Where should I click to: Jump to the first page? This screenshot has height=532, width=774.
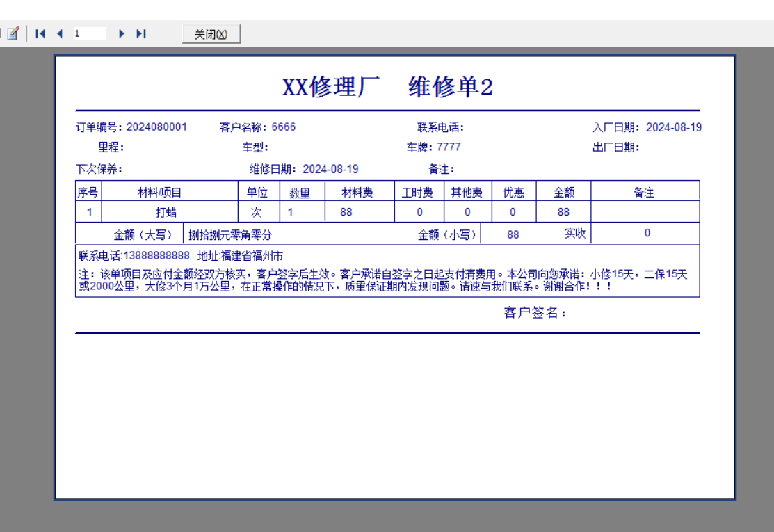40,33
